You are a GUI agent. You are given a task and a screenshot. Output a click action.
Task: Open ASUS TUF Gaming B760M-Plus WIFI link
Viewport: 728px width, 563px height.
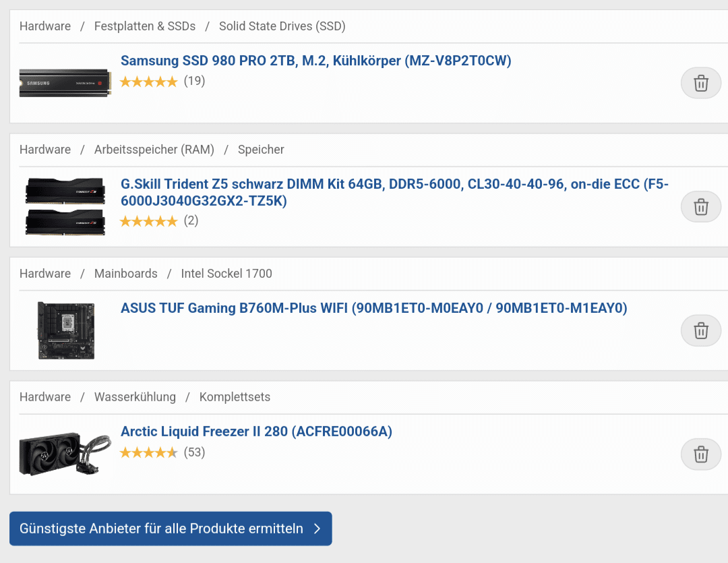coord(373,308)
